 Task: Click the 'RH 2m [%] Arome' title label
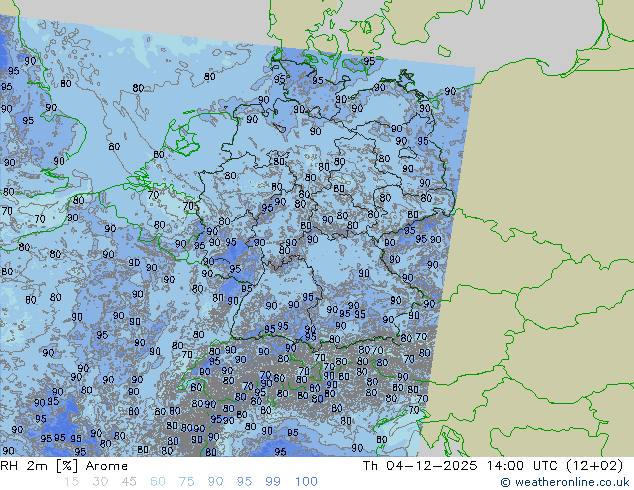[x=64, y=466]
